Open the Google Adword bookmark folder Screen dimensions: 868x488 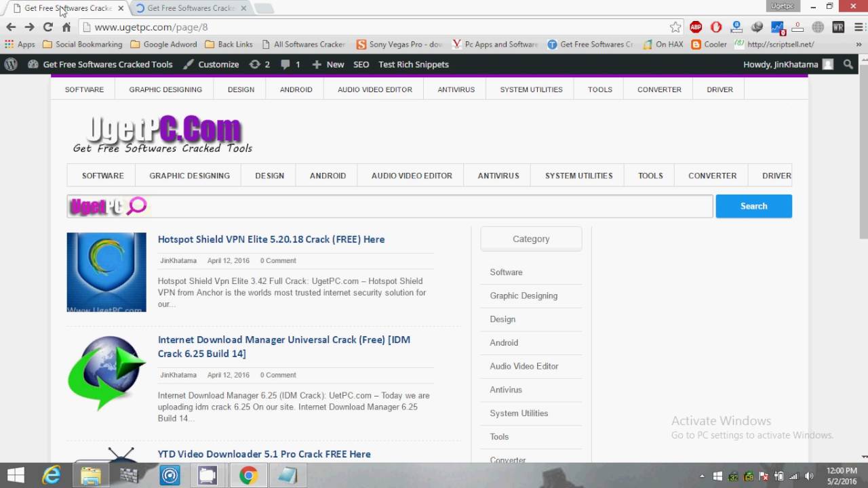click(x=163, y=44)
